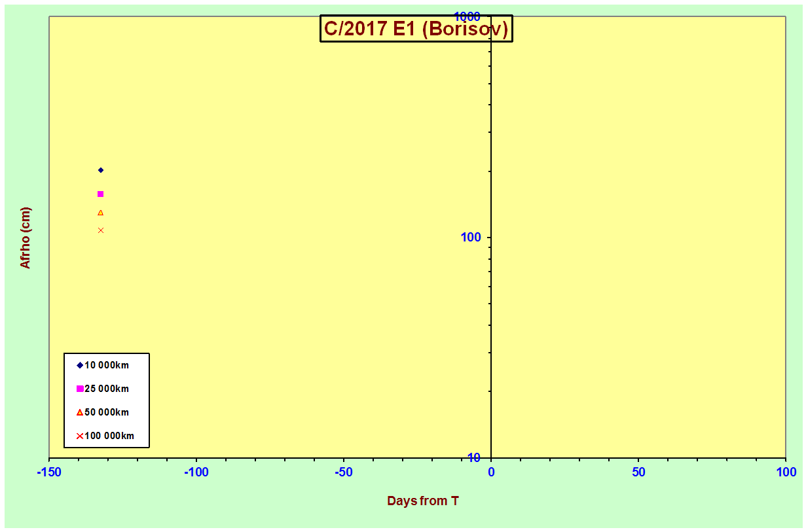This screenshot has height=532, width=806.
Task: Click the Days from T axis title
Action: click(423, 501)
